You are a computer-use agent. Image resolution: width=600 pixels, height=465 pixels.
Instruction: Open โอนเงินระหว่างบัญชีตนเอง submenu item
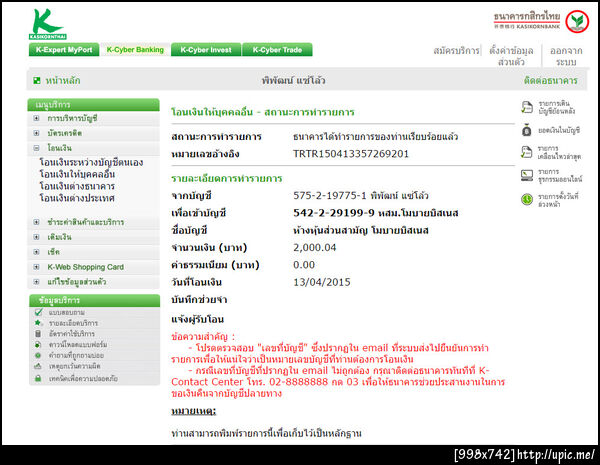[x=91, y=162]
